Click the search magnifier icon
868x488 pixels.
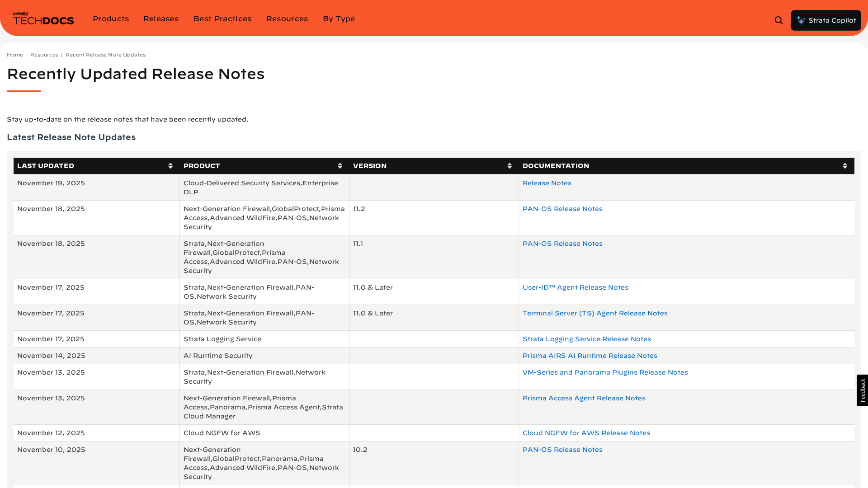point(778,20)
